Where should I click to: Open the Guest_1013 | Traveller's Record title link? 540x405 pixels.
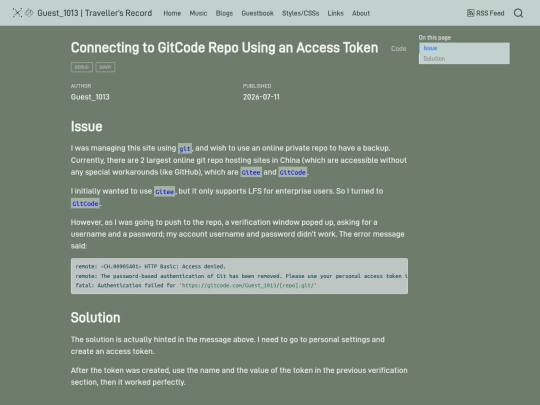[95, 13]
